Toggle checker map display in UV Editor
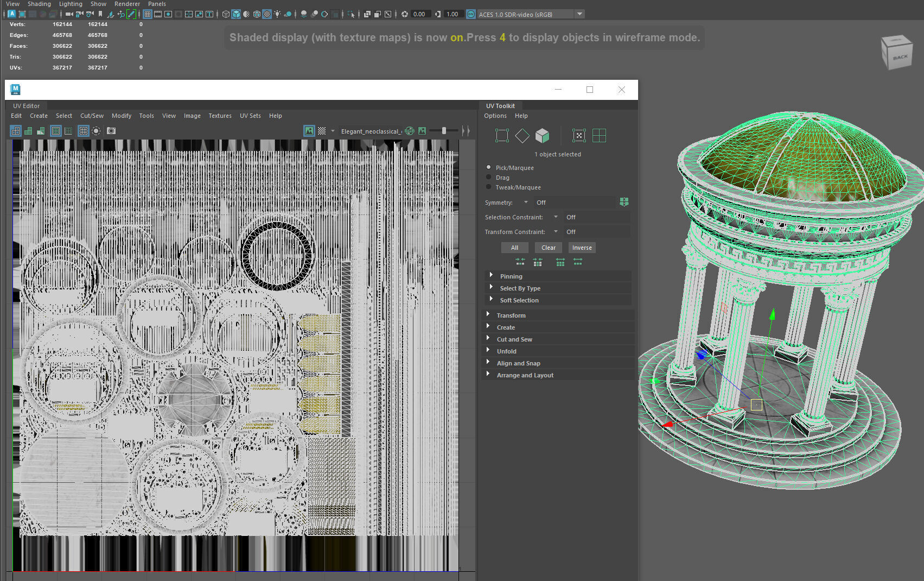The image size is (924, 581). click(x=322, y=131)
